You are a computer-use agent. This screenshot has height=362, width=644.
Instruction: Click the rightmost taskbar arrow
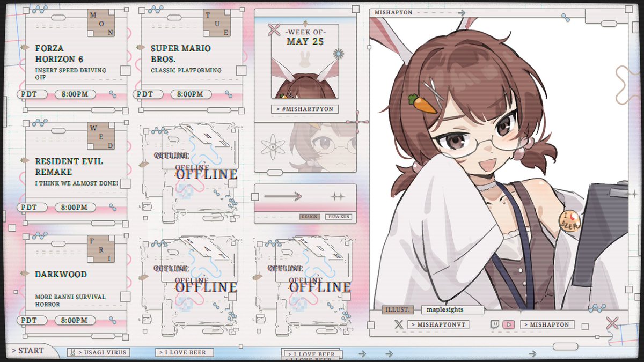pos(532,353)
